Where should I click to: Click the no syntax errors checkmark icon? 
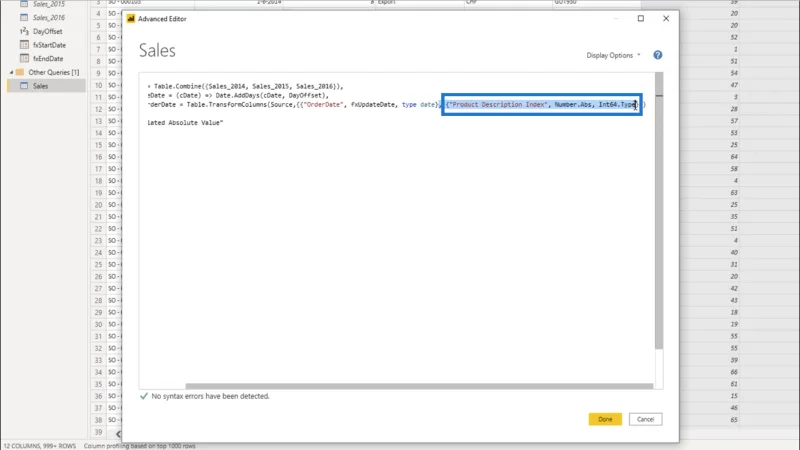(x=144, y=396)
